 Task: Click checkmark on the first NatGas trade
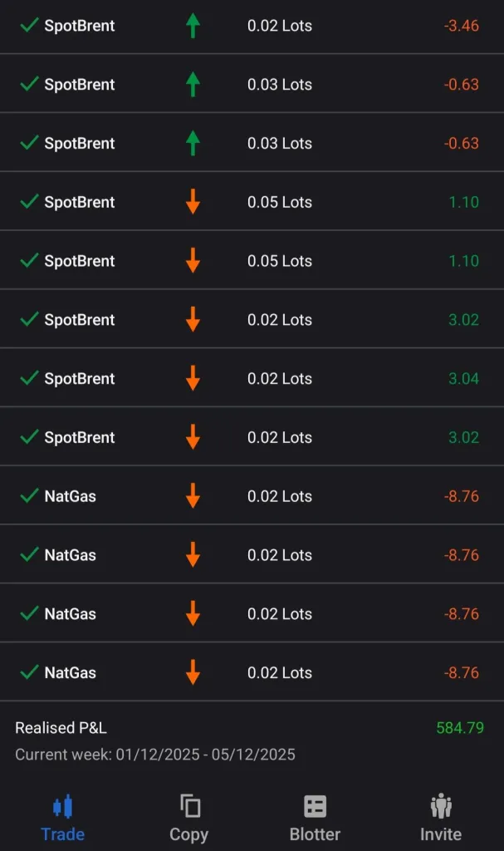[30, 496]
